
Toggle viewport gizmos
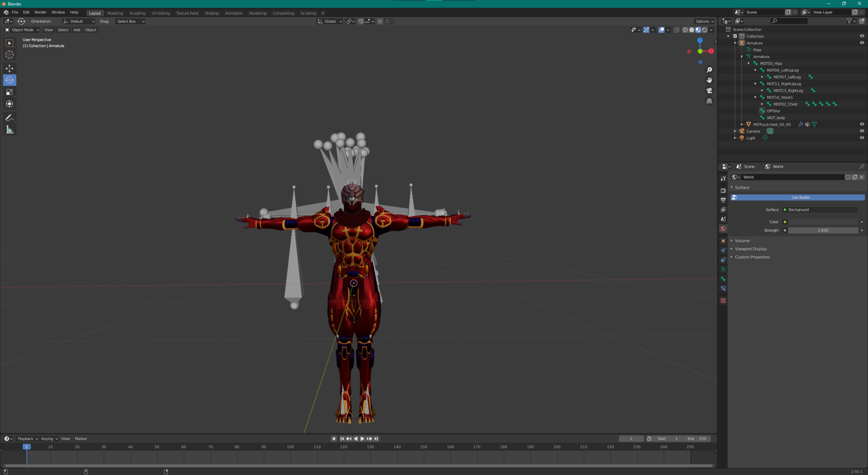646,30
